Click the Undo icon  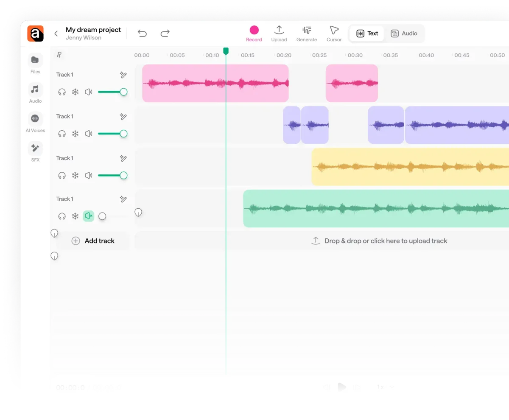click(142, 33)
